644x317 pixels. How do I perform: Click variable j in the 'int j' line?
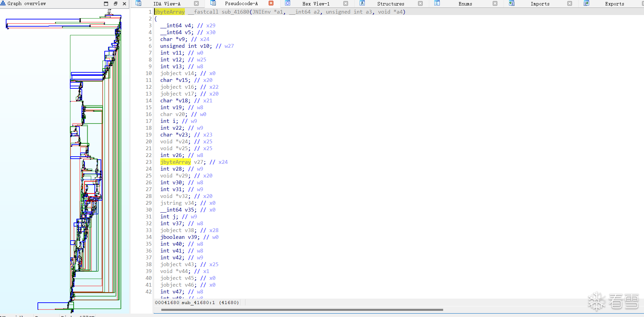(x=174, y=217)
